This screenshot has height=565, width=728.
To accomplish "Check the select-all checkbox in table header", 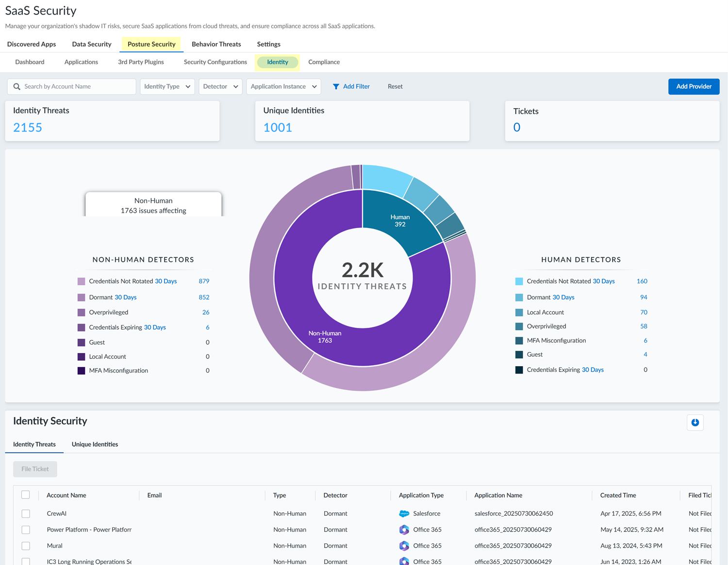I will pyautogui.click(x=26, y=495).
